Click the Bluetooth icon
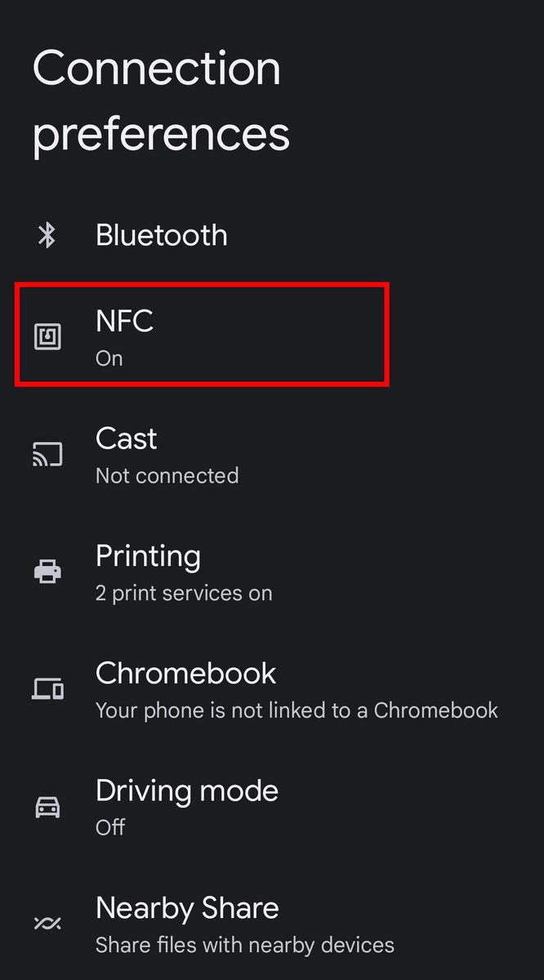This screenshot has width=544, height=980. point(47,235)
